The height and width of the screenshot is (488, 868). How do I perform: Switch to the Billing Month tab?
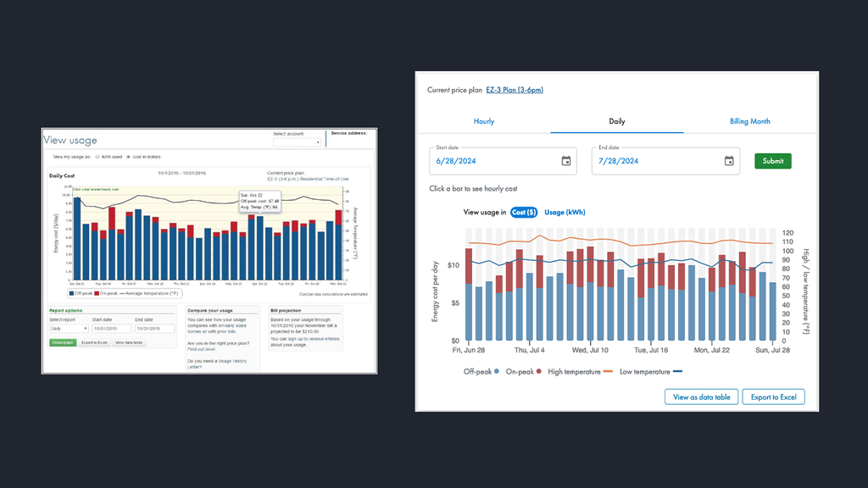coord(749,121)
